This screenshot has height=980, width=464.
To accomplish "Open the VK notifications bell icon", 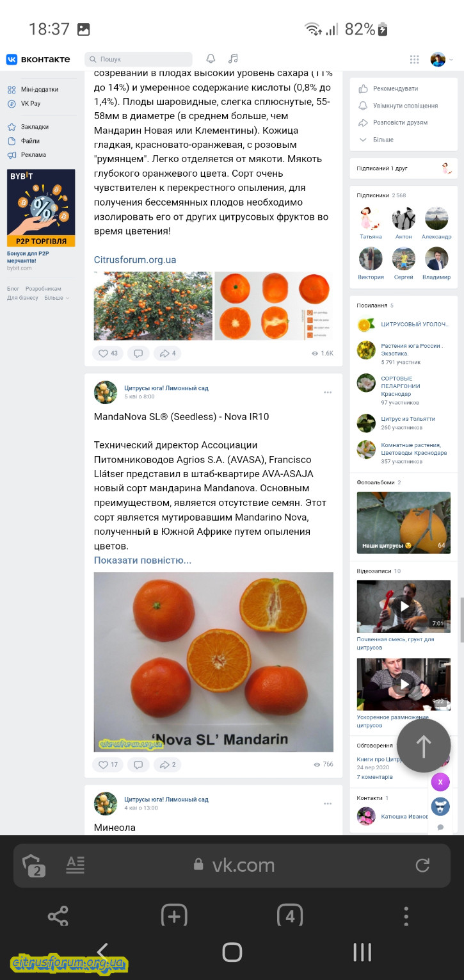I will pyautogui.click(x=211, y=59).
